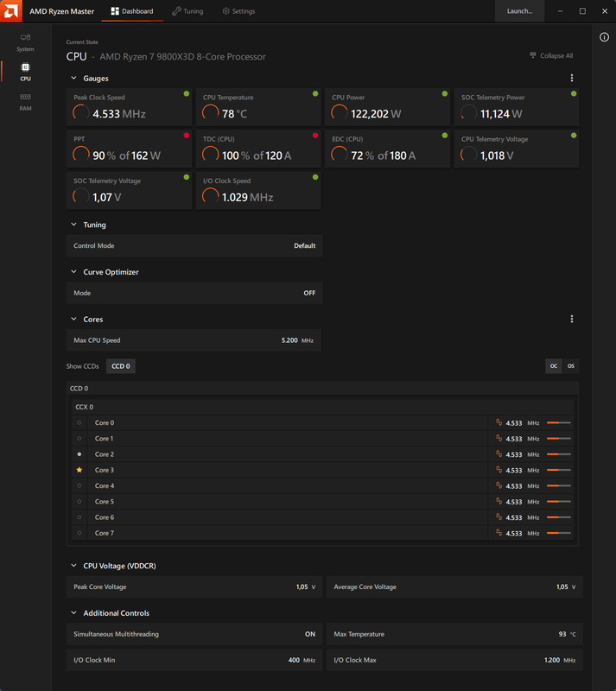
Task: Open the Cores section three-dot menu
Action: point(572,320)
